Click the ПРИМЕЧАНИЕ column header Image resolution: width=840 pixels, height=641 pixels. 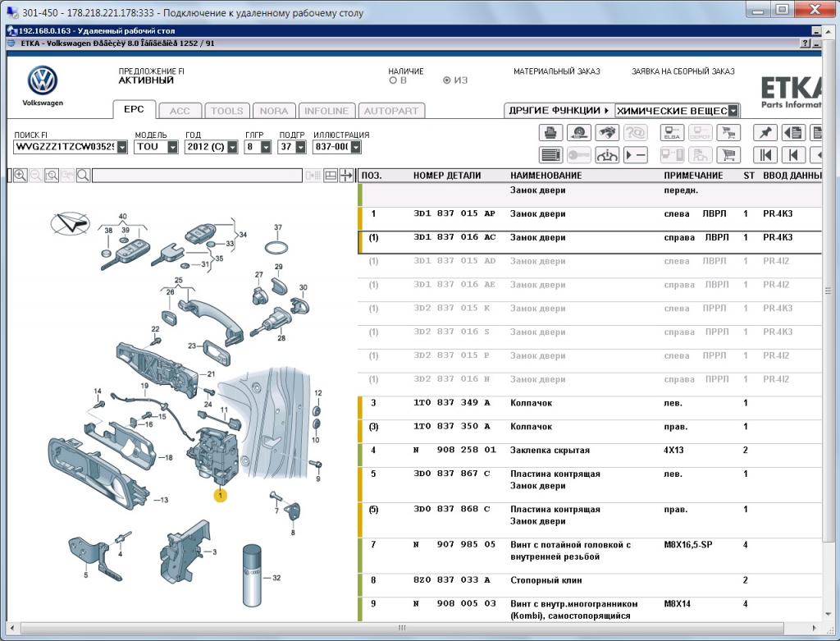693,176
